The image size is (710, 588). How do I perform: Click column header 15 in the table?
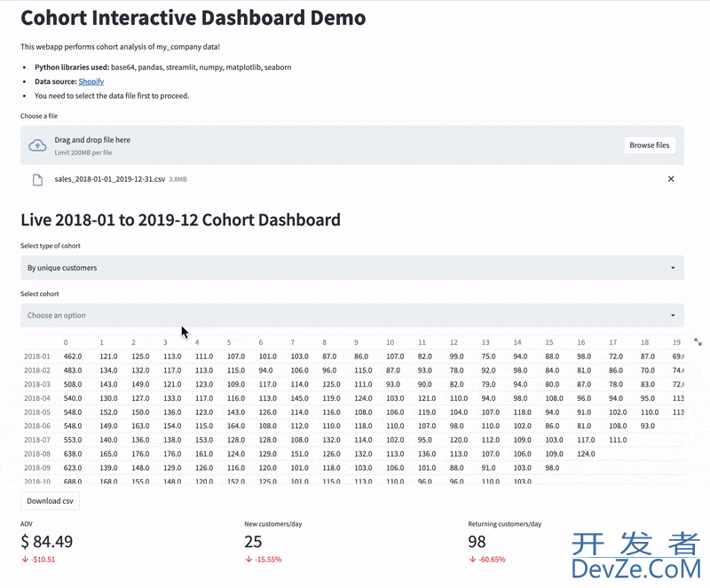click(549, 342)
